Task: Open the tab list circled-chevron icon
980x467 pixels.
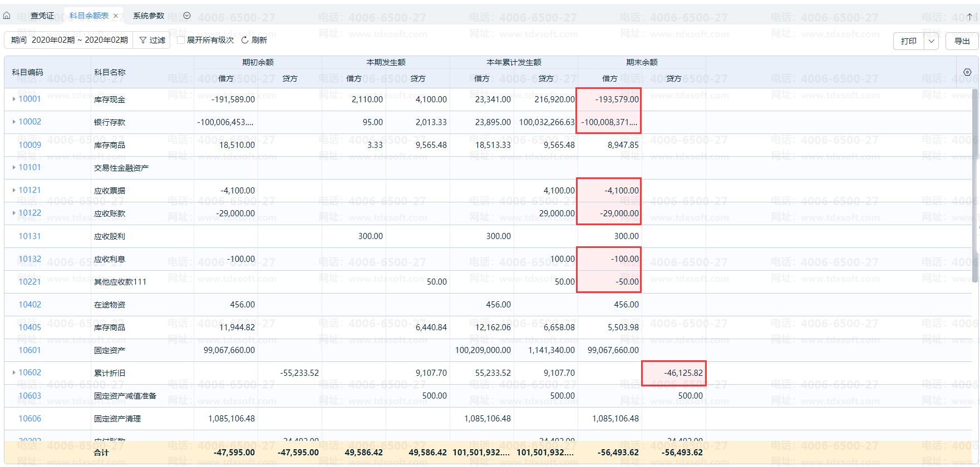Action: click(187, 16)
